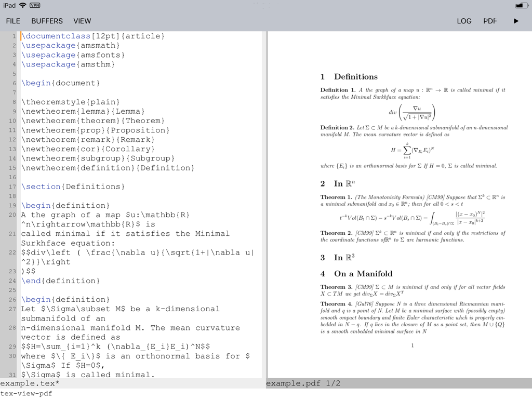Click the \usepackage{amsfonts} line
Screen dimensions: 532x399
[73, 55]
